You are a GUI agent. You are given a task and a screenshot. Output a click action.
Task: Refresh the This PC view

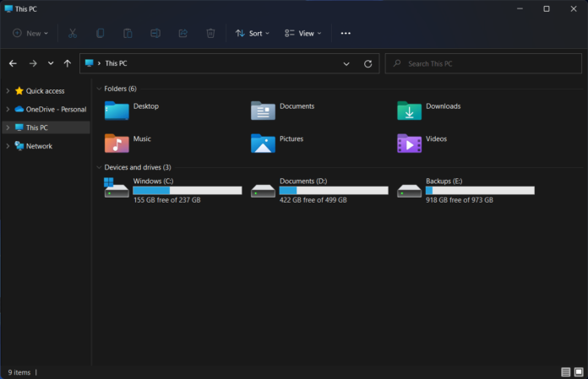click(367, 63)
